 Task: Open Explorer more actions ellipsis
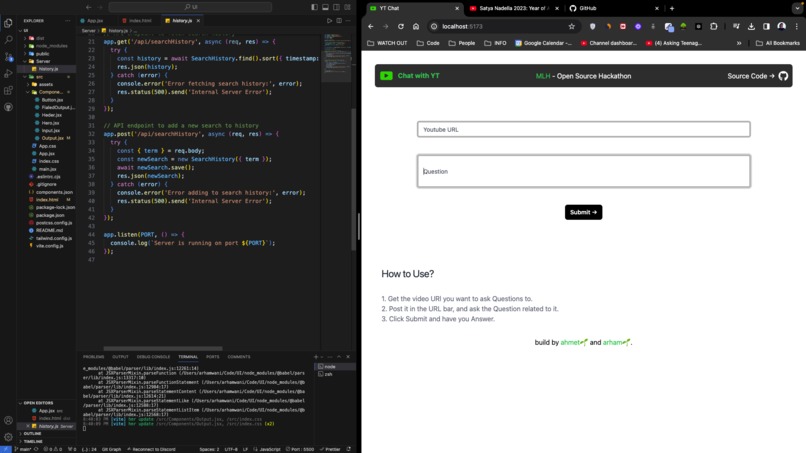68,21
